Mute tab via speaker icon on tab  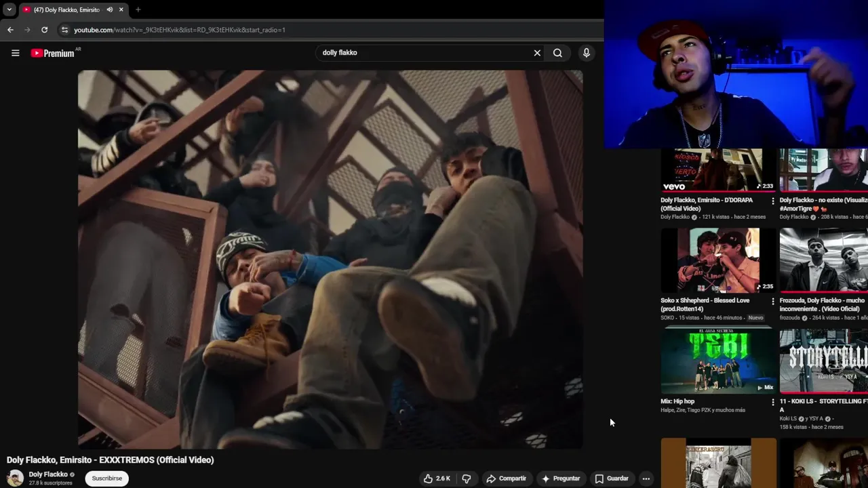[x=109, y=9]
